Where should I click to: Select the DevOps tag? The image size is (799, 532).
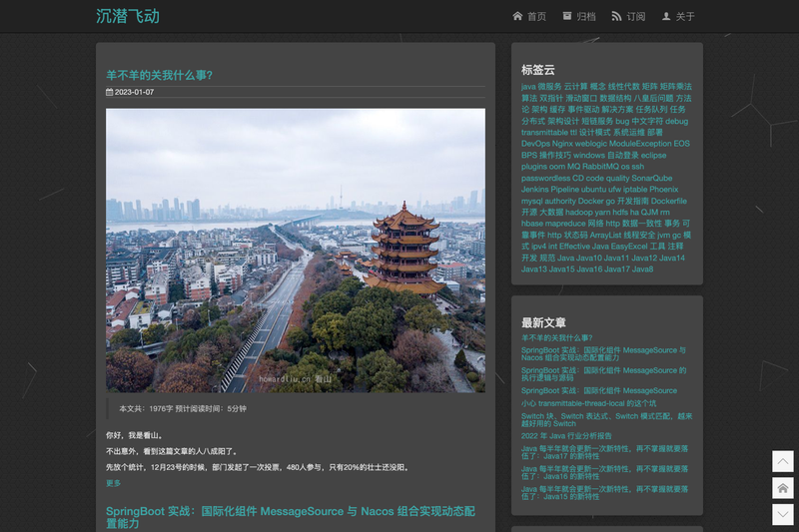[x=535, y=144]
